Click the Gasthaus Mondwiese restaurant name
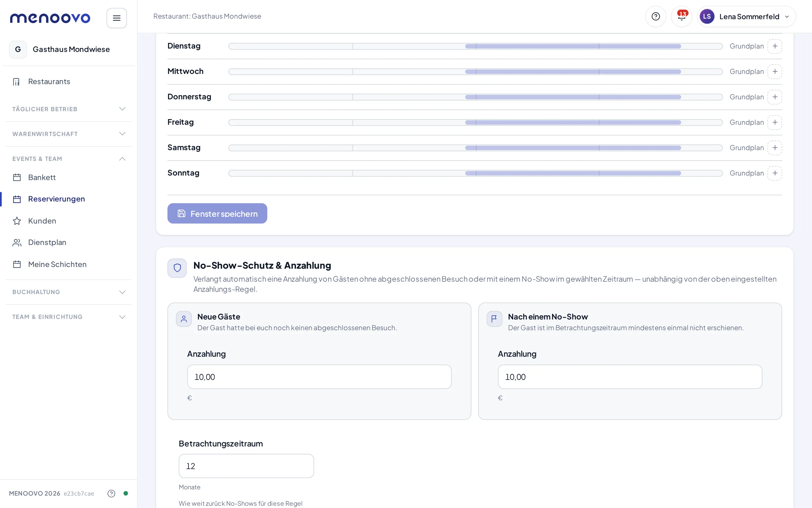 [x=71, y=49]
